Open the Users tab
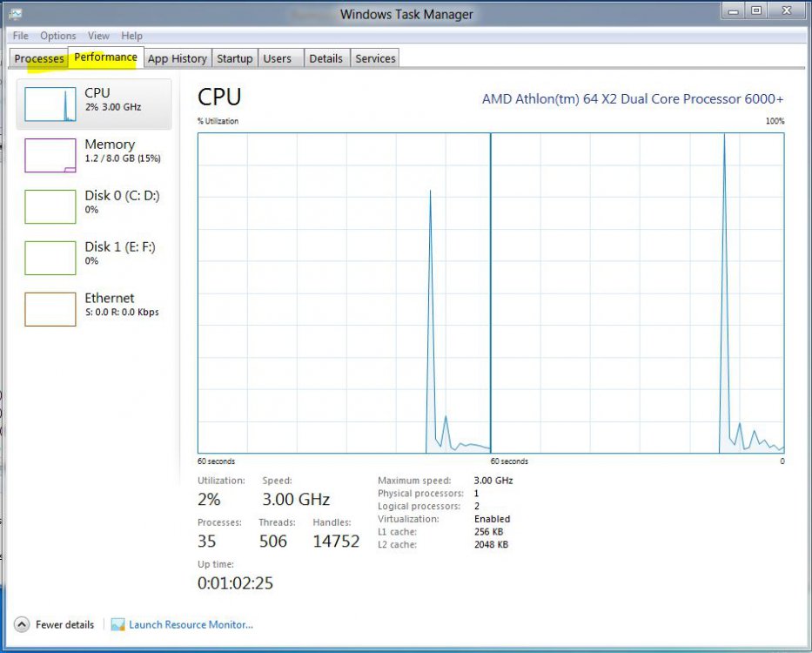 tap(278, 58)
